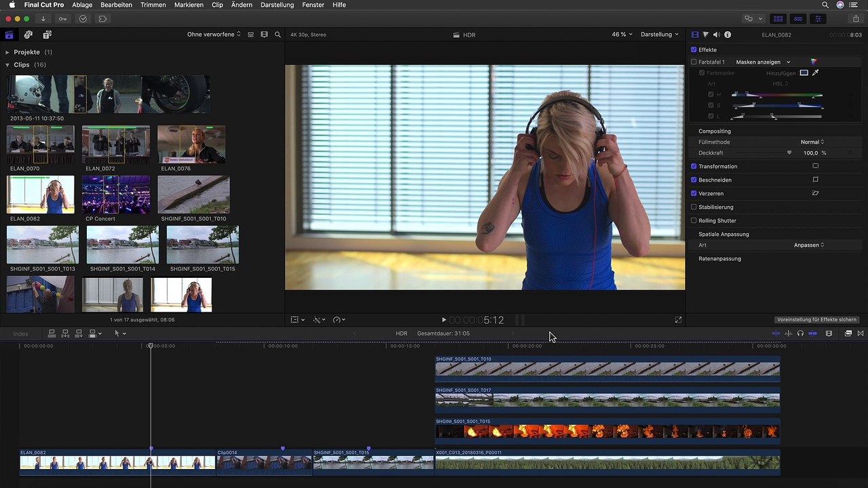Screen dimensions: 868x488
Task: Toggle clip grouping list view icon
Action: click(251, 35)
